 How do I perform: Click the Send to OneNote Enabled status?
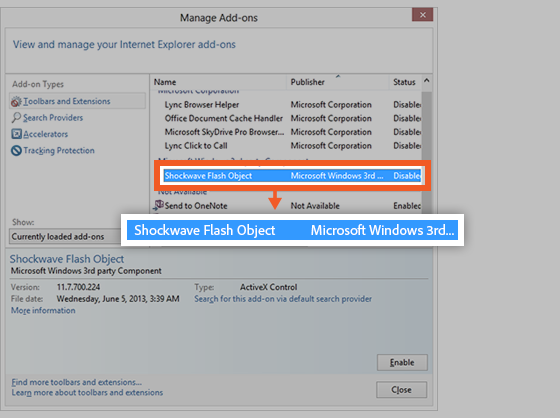tap(407, 206)
